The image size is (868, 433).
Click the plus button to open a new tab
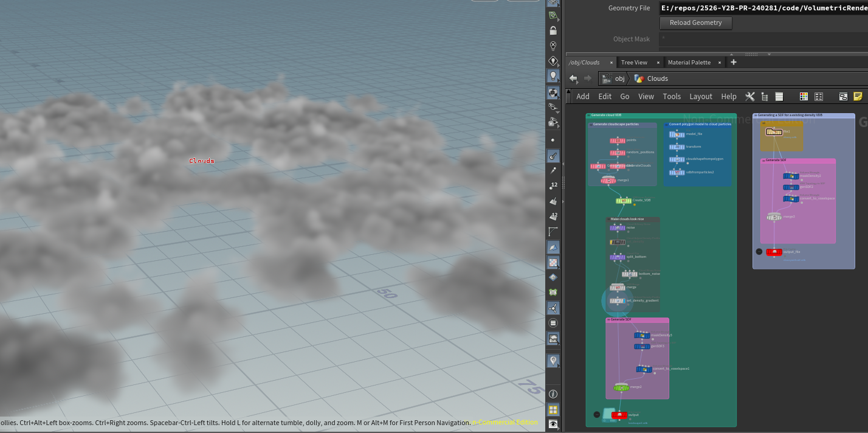tap(733, 62)
